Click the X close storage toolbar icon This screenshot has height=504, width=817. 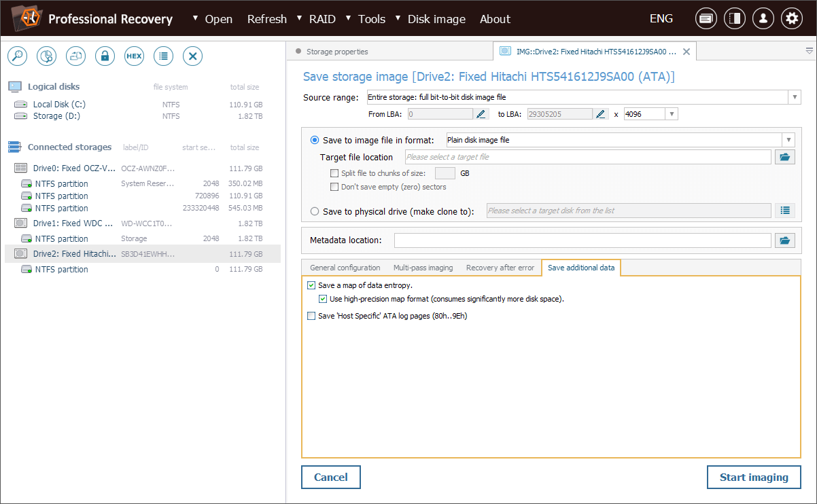[192, 56]
